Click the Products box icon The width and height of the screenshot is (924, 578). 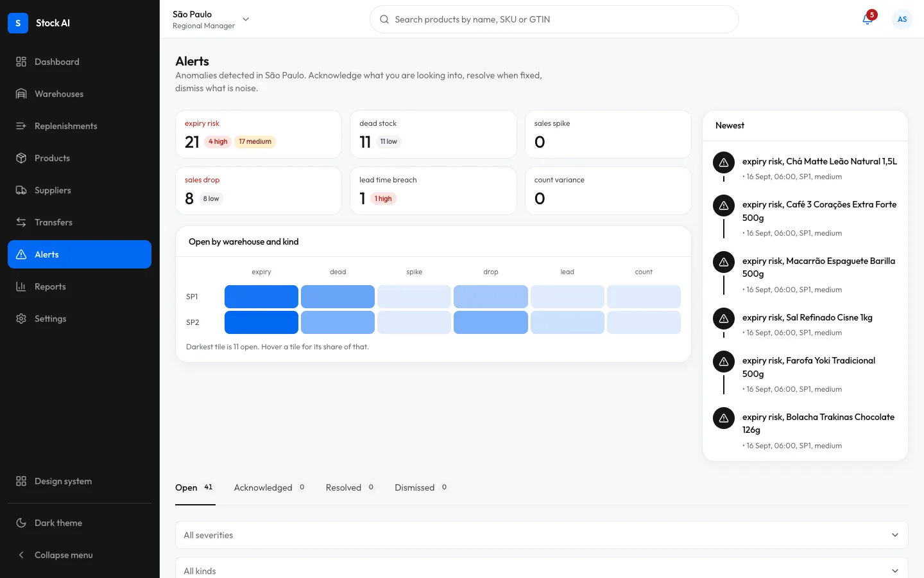pos(21,158)
